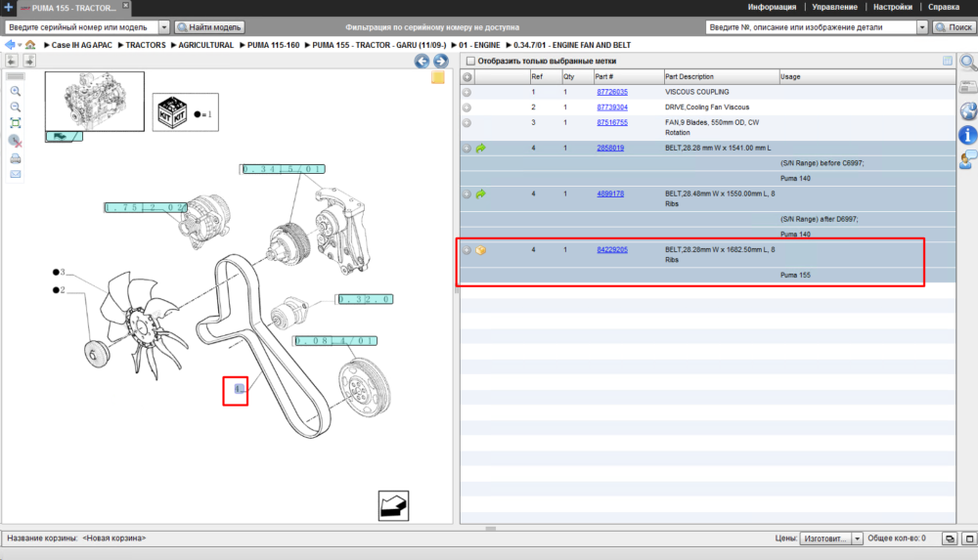Focus the serial number or model input
This screenshot has width=978, height=560.
tap(82, 27)
